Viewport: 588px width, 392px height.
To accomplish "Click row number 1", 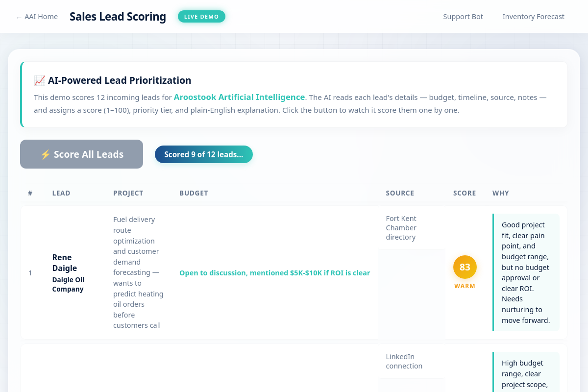I will 30,273.
